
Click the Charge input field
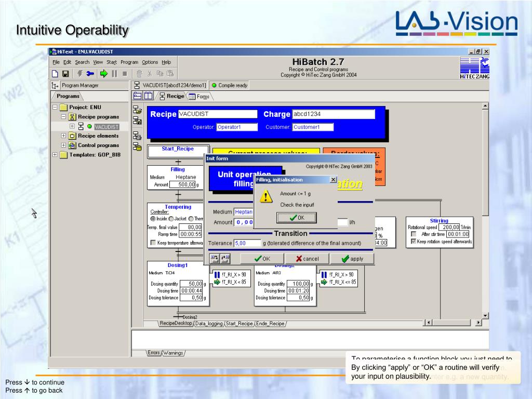(334, 114)
